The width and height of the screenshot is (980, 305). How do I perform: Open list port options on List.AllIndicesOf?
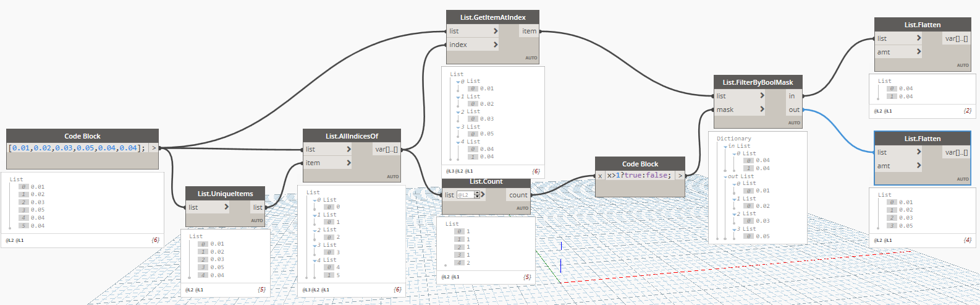348,149
